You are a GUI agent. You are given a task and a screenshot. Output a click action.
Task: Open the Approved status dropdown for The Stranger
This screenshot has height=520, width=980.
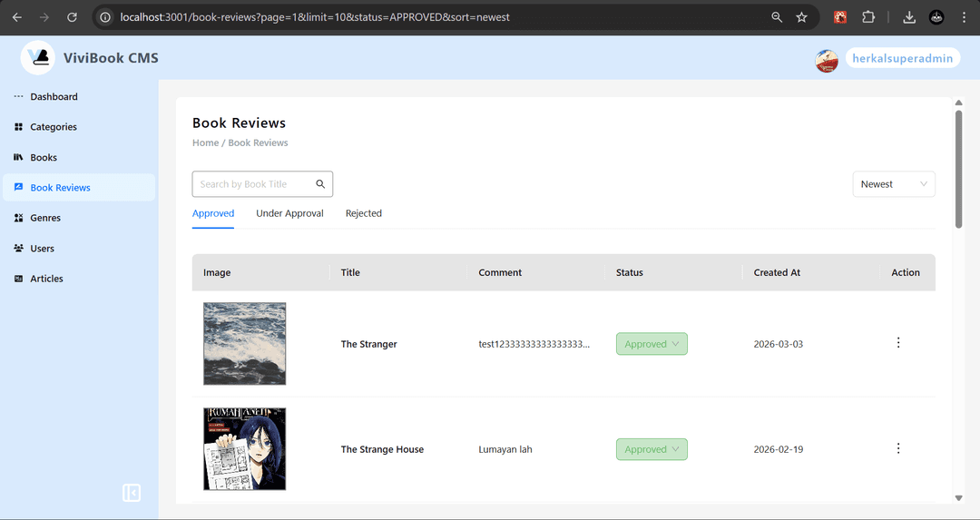(x=652, y=344)
